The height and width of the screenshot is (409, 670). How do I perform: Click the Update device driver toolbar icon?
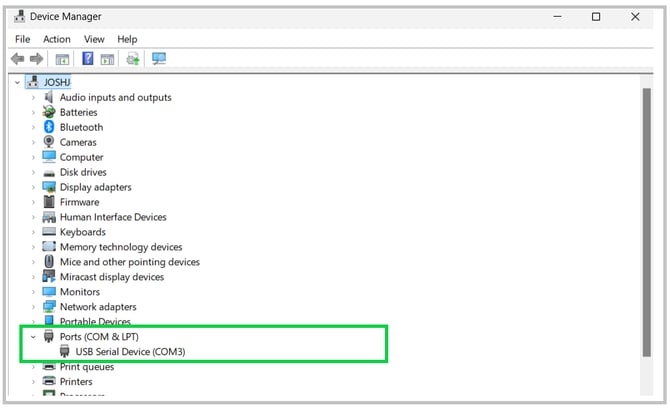pos(133,59)
